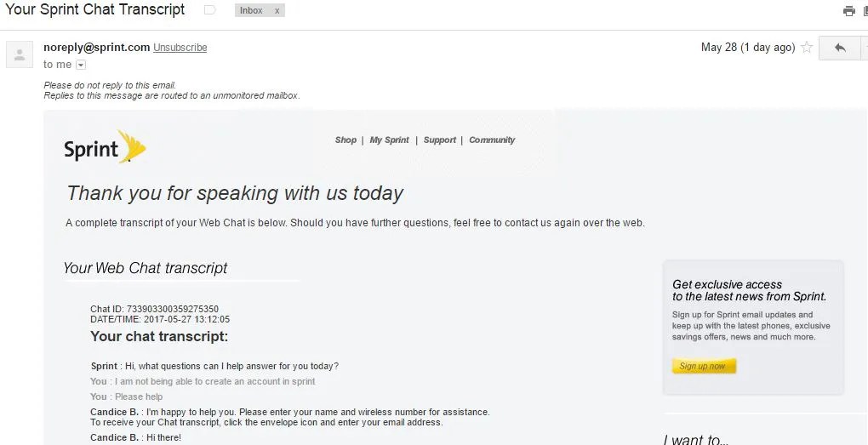Star this Sprint email

click(807, 48)
